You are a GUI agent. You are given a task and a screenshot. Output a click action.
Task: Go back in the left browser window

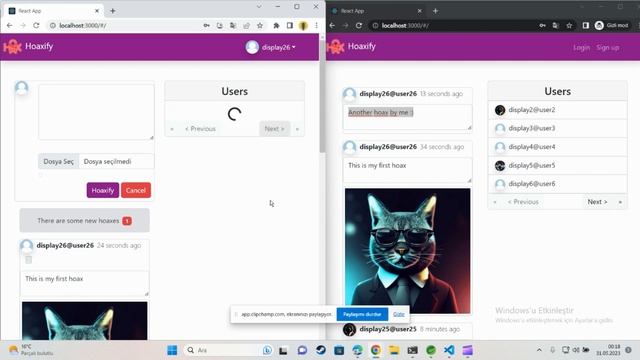pos(9,25)
